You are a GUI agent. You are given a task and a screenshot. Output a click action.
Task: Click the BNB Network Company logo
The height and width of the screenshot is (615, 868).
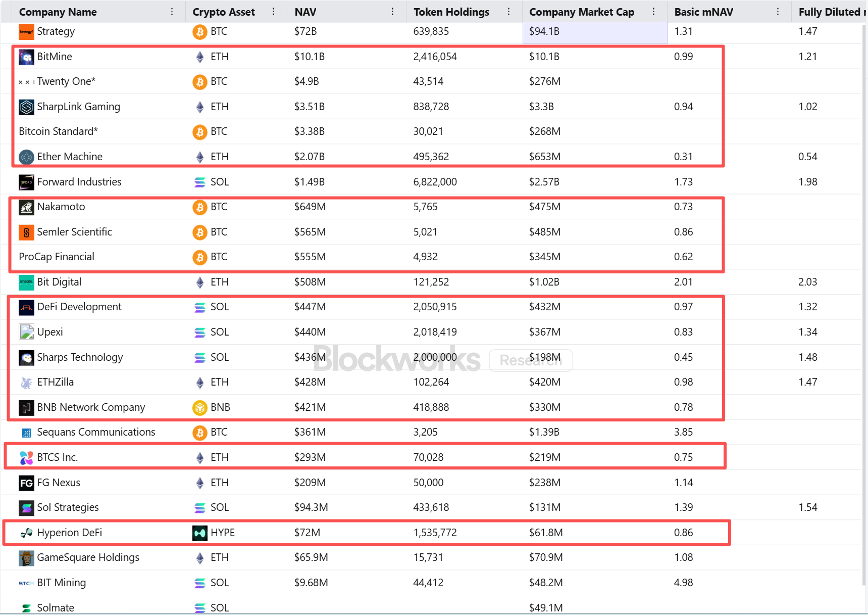tap(26, 408)
